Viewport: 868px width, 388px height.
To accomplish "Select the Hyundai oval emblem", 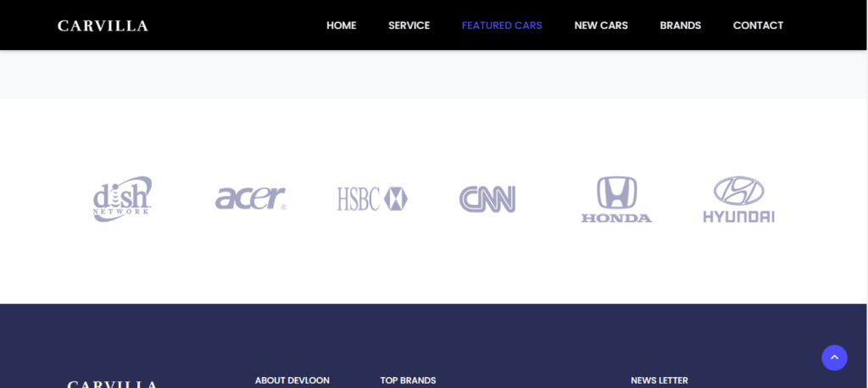I will tap(738, 190).
